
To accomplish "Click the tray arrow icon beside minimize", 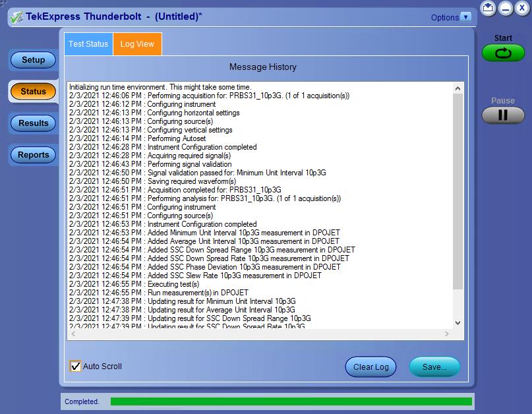I will pos(488,8).
